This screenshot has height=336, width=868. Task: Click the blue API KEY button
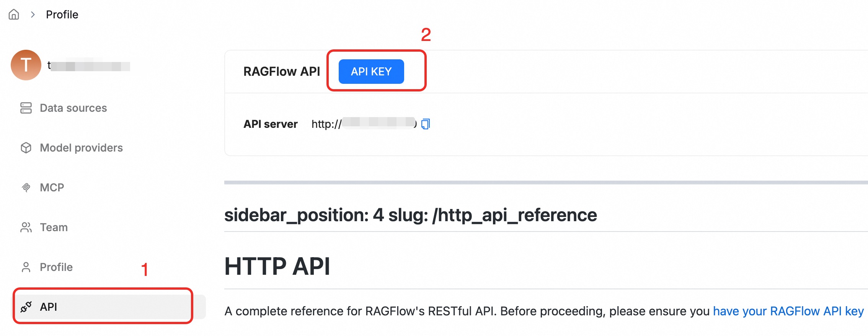pyautogui.click(x=371, y=72)
